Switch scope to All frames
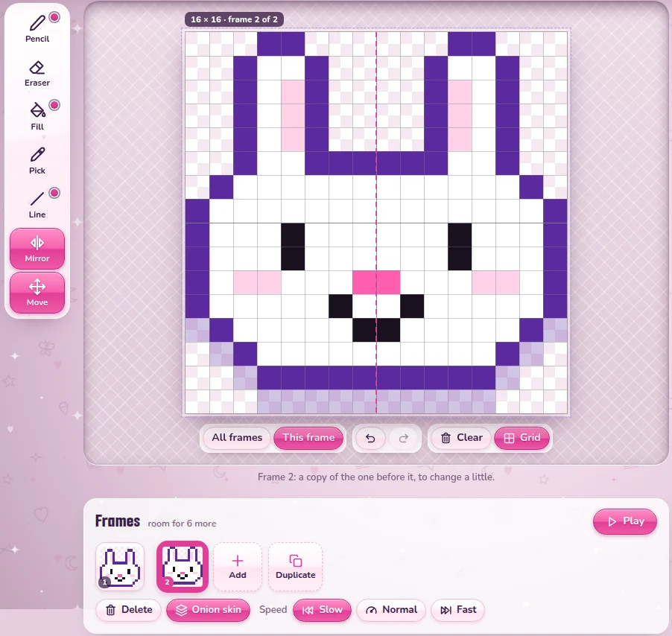Image resolution: width=672 pixels, height=636 pixels. pos(237,438)
